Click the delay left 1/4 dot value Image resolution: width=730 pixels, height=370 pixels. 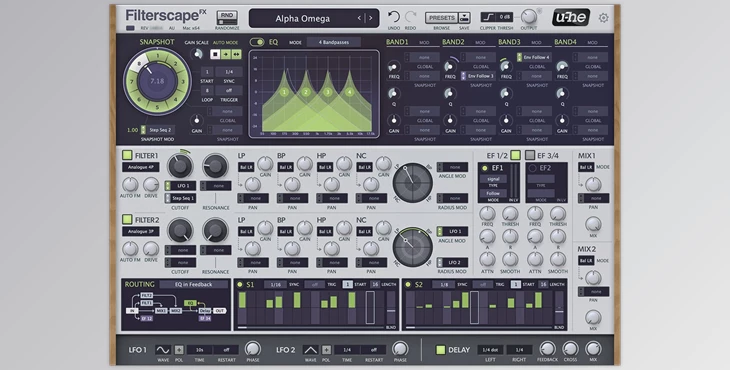490,350
